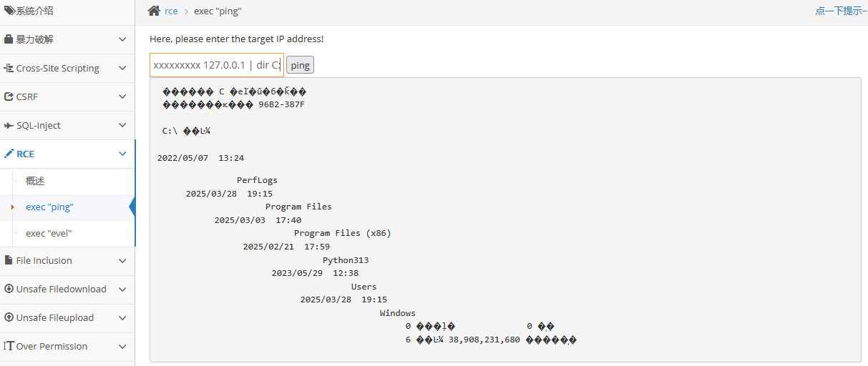868x366 pixels.
Task: Click the Unsafe Fileupload arrow icon
Action: (x=9, y=317)
